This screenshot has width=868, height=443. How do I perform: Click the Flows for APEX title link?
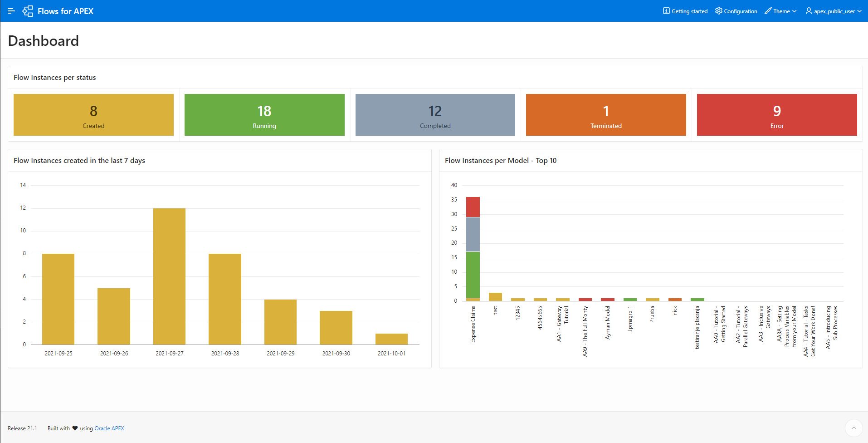[65, 11]
